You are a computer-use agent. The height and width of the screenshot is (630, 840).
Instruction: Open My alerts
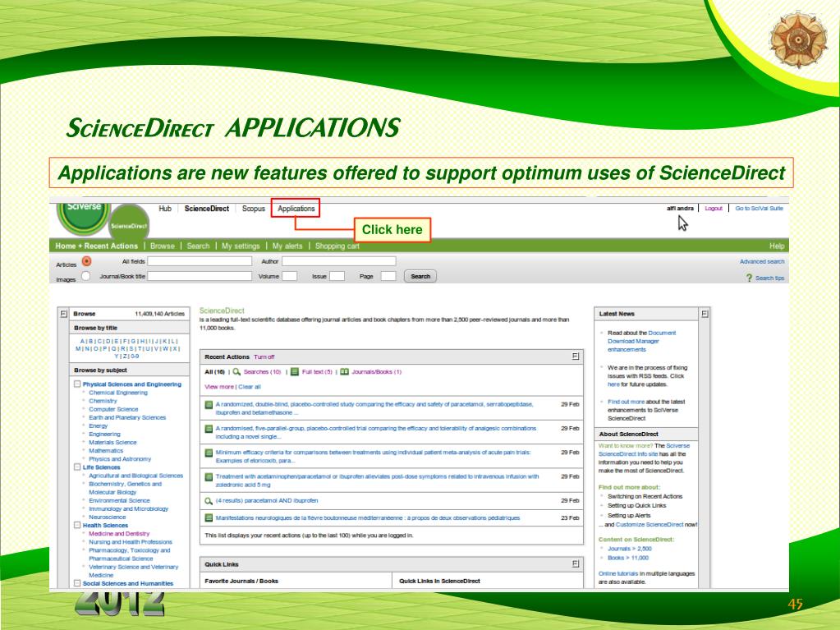[287, 246]
